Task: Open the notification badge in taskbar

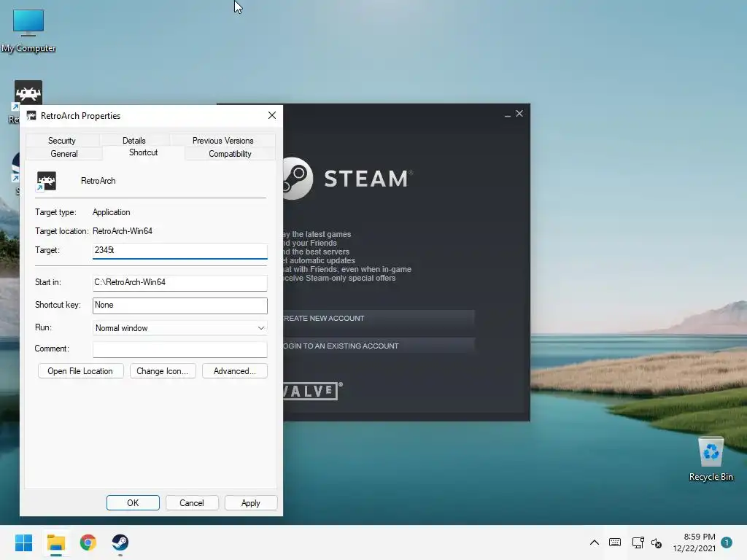Action: 727,542
